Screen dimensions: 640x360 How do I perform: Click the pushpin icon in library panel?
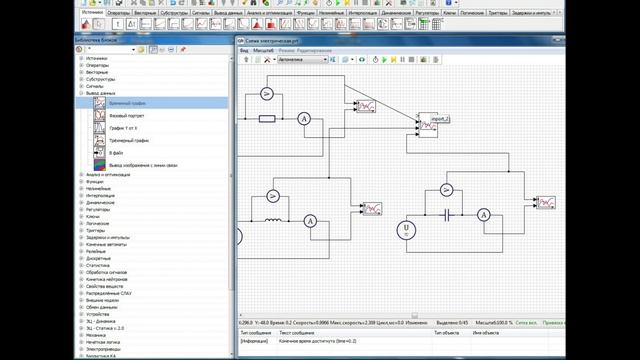(183, 49)
